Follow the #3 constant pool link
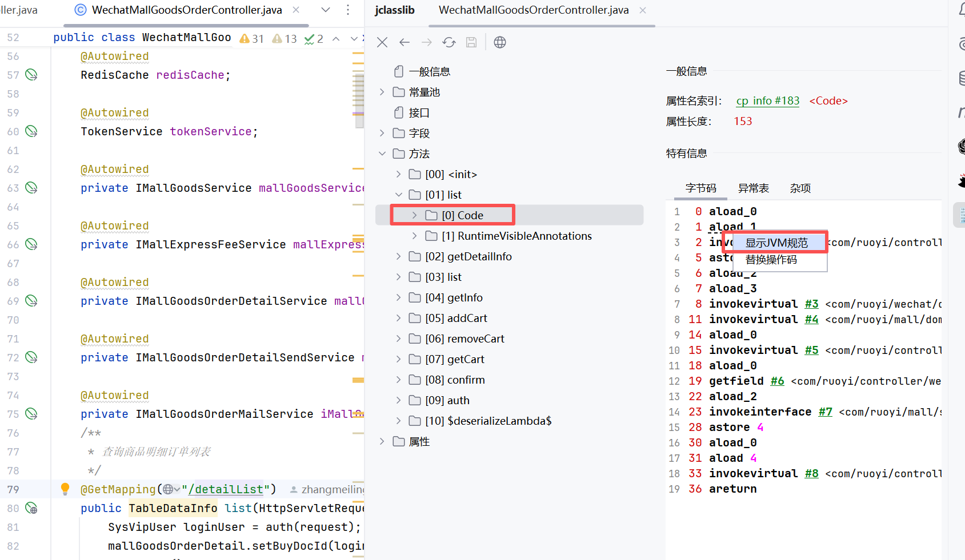Screen dimensions: 965x560 (811, 304)
